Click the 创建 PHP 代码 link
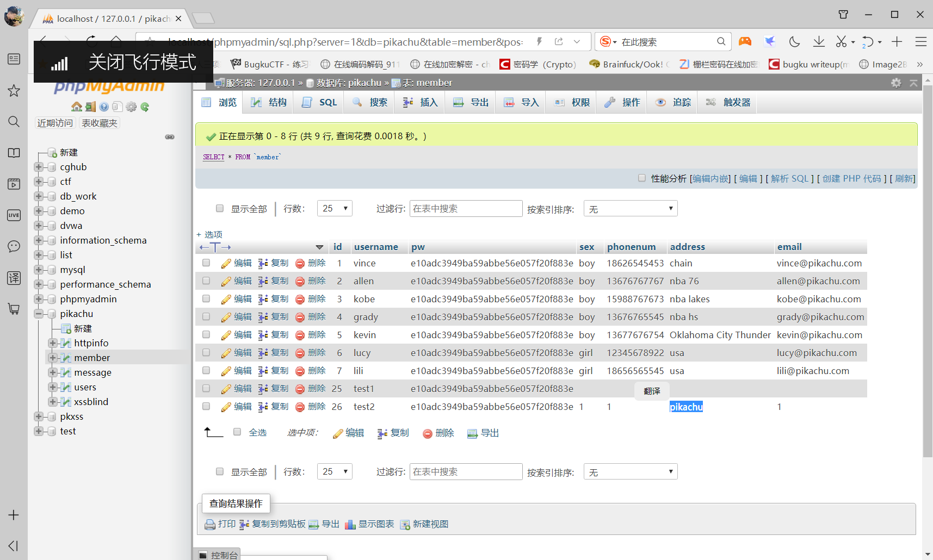The width and height of the screenshot is (933, 560). click(851, 178)
